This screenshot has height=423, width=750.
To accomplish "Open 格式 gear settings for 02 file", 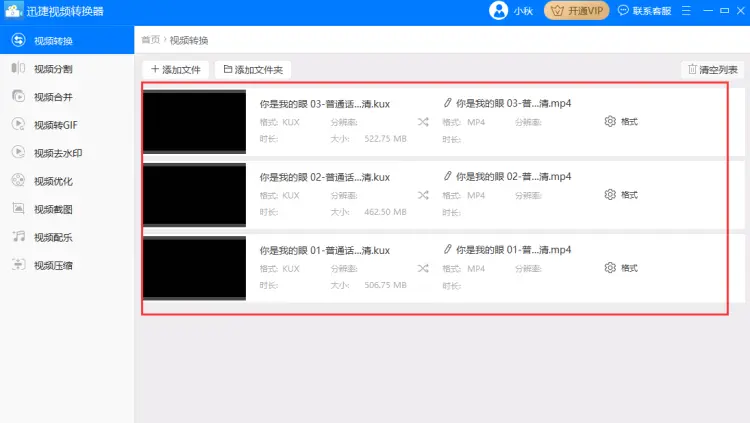I will 621,195.
